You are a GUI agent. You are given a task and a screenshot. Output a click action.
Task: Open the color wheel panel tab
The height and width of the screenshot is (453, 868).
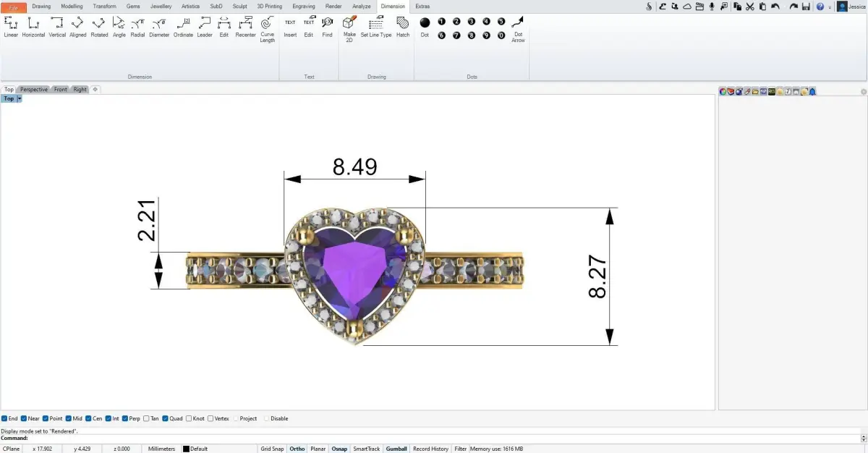(723, 91)
